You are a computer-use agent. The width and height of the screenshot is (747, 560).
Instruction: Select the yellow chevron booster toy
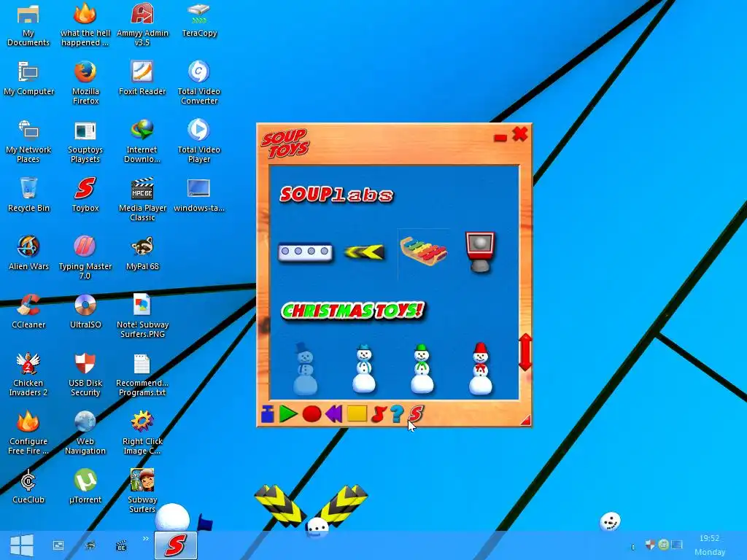click(365, 252)
